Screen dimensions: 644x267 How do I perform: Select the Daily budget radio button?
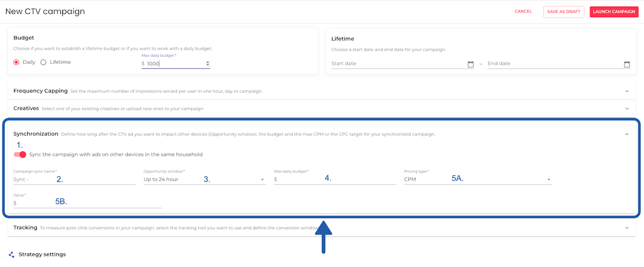(17, 62)
